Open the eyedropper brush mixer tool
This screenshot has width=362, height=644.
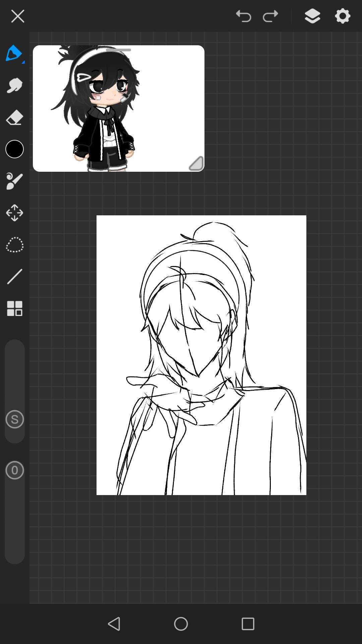[14, 181]
